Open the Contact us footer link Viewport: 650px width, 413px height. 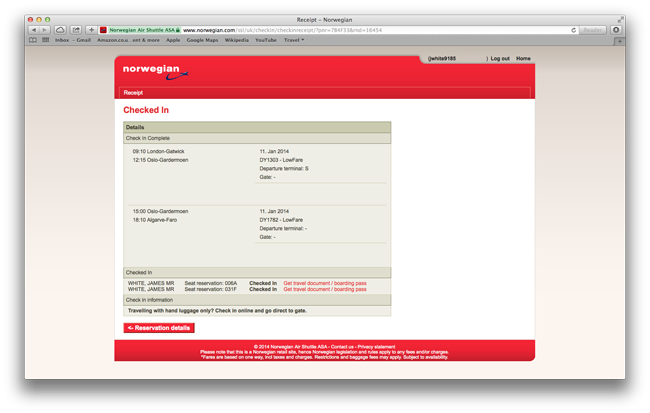342,347
